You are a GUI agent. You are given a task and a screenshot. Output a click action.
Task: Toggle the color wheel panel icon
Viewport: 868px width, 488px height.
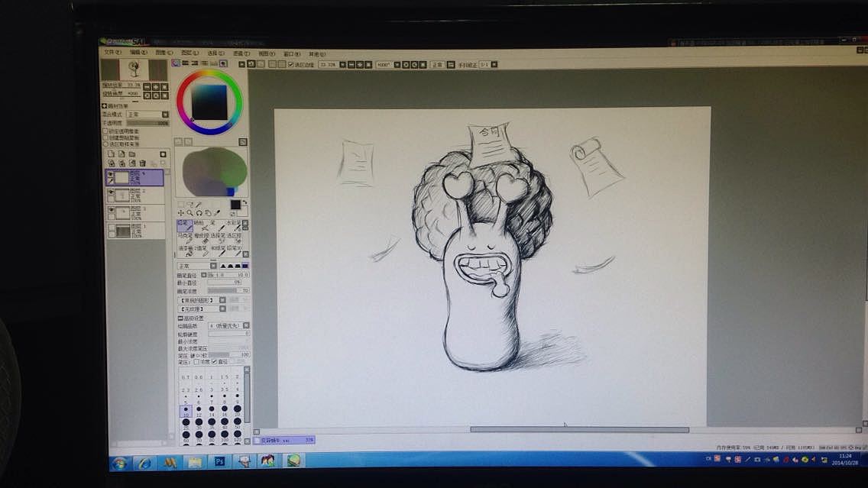click(x=176, y=63)
